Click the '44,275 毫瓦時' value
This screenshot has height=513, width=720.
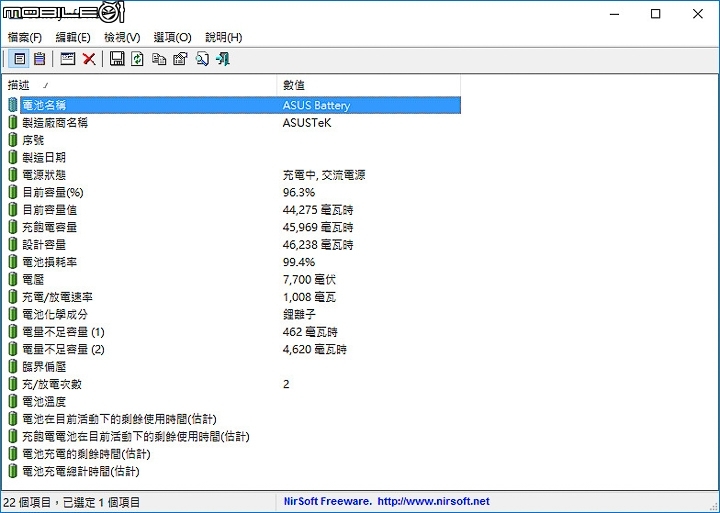coord(318,210)
